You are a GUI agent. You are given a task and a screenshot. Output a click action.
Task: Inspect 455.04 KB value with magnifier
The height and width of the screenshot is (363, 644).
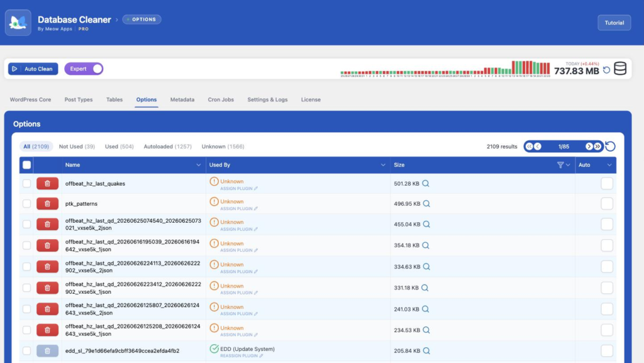tap(426, 224)
